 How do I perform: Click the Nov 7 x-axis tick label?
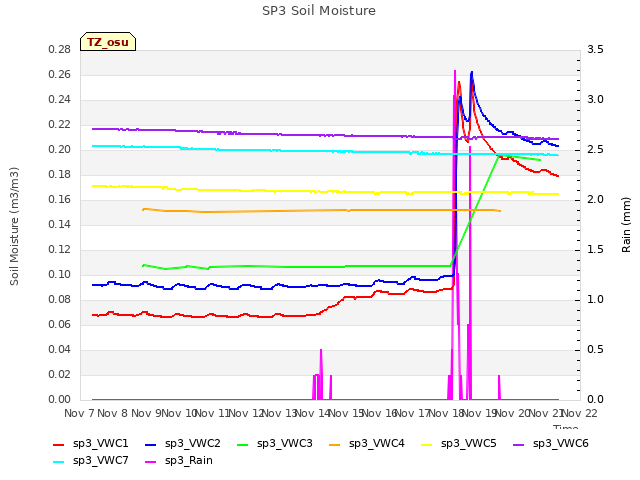[79, 413]
